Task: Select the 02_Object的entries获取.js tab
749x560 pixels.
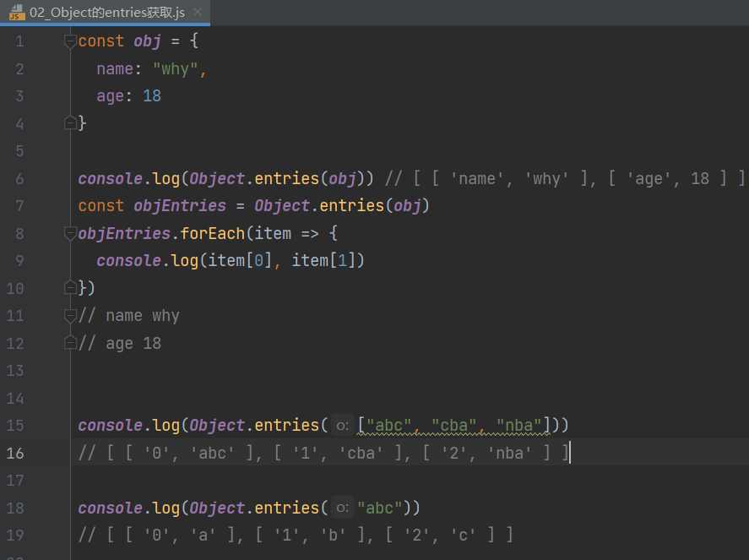Action: (105, 12)
